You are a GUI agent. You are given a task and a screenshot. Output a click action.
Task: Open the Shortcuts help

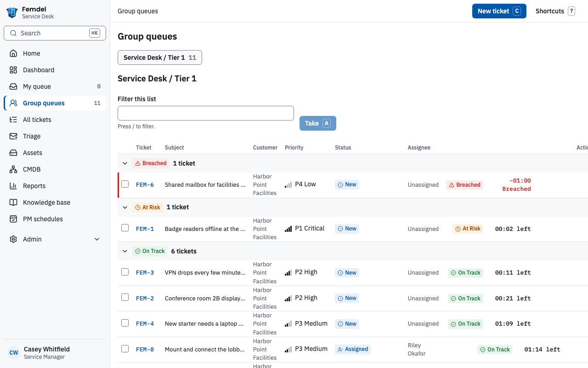point(555,11)
